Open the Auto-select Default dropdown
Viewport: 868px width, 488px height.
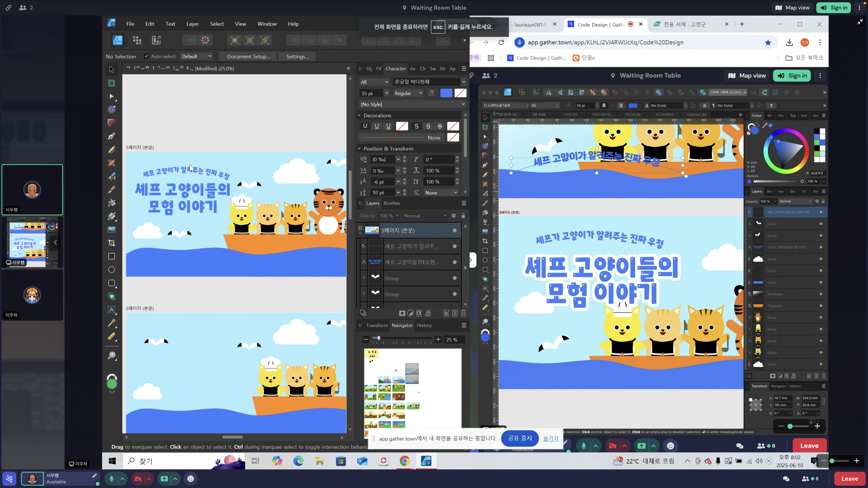196,56
